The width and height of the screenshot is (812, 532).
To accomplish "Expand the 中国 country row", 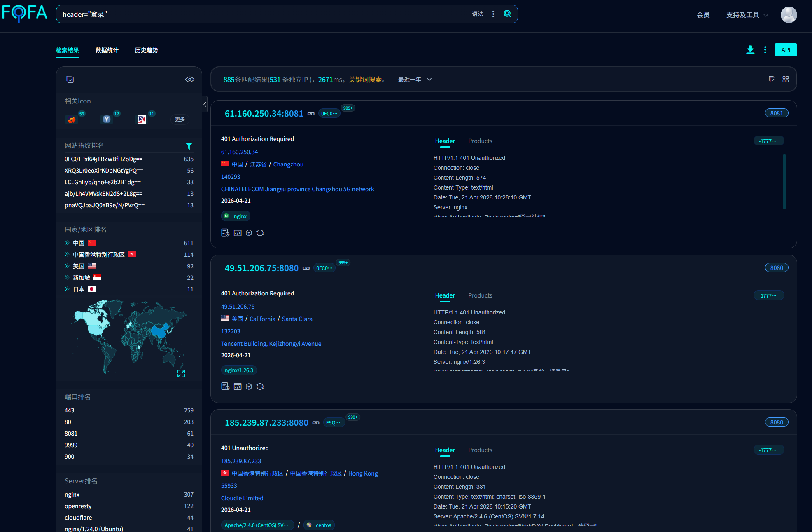I will click(67, 243).
